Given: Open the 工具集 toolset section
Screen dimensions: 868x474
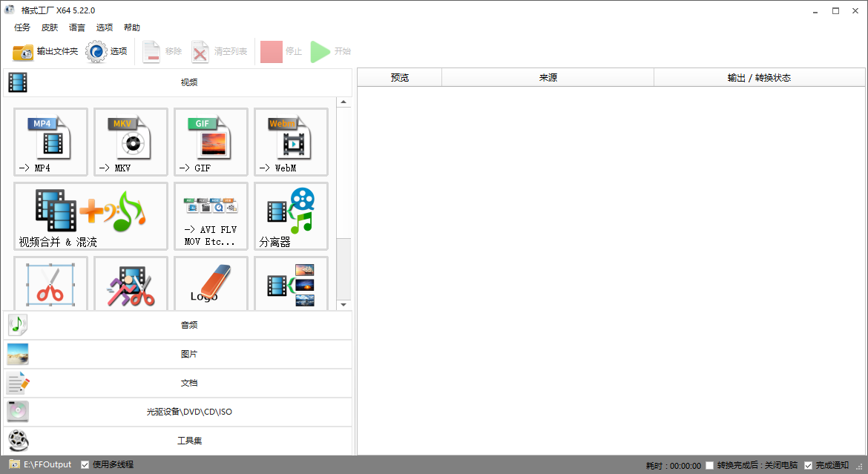Looking at the screenshot, I should click(x=189, y=441).
